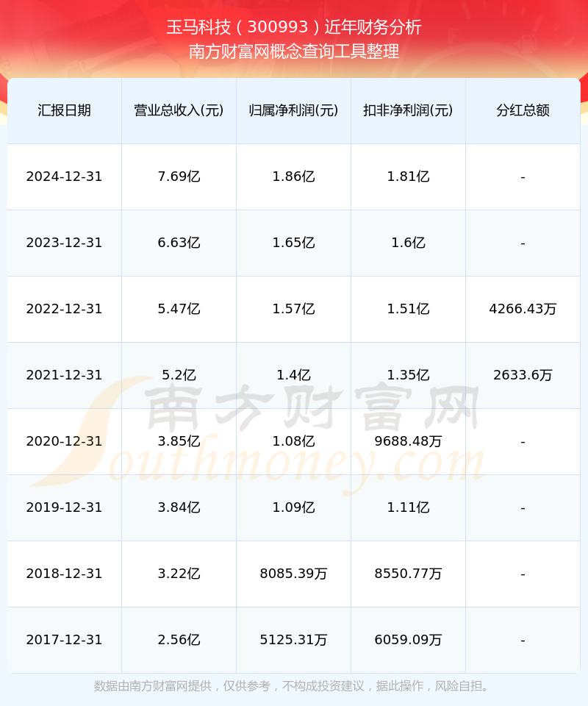Viewport: 588px width, 706px height.
Task: Select the 2633.6万 dividend cell
Action: (523, 375)
